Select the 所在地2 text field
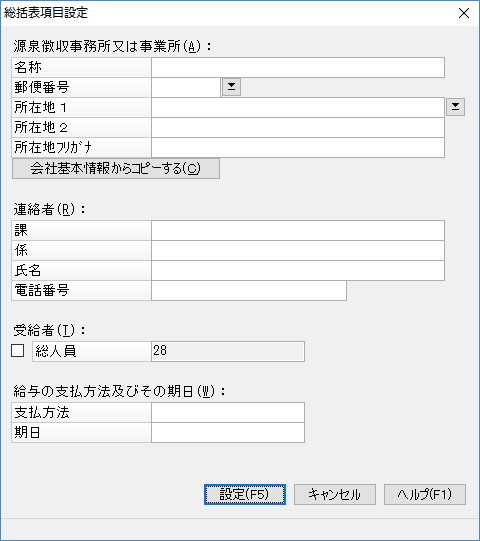480x541 pixels. [298, 127]
